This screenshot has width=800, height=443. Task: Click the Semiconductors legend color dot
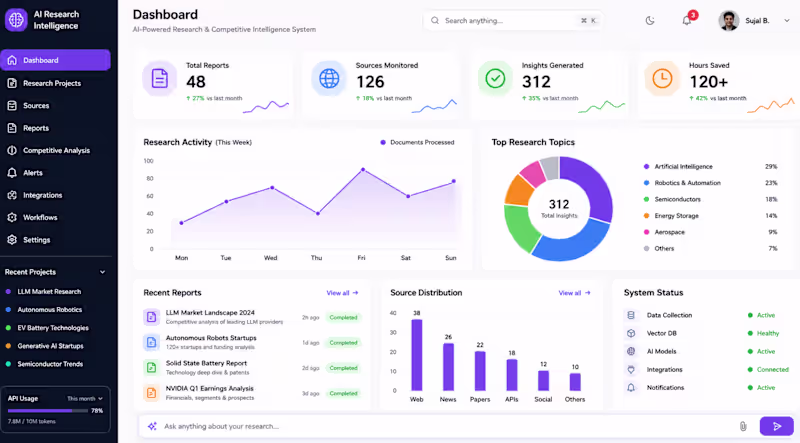point(646,199)
